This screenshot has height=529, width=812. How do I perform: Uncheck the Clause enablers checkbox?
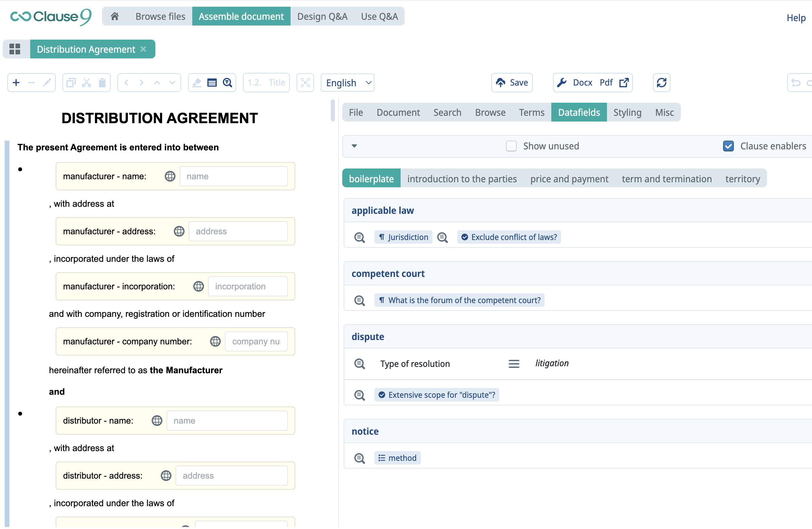[x=728, y=146]
